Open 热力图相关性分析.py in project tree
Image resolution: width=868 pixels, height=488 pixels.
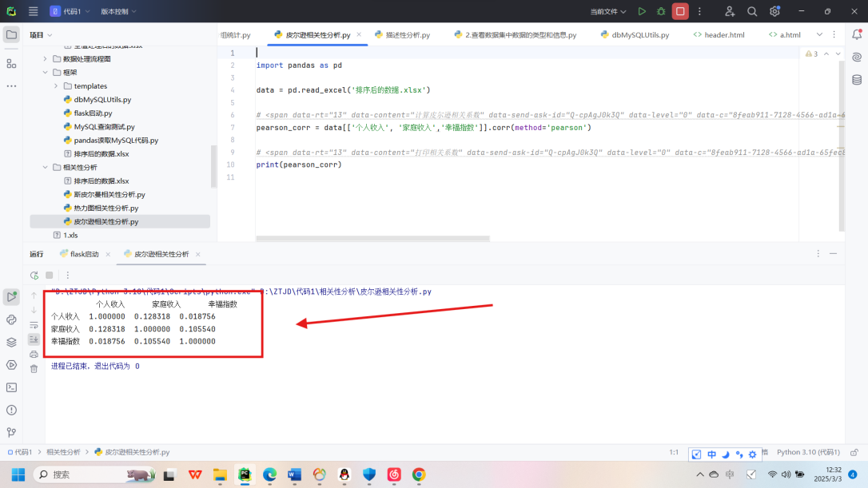(x=106, y=208)
